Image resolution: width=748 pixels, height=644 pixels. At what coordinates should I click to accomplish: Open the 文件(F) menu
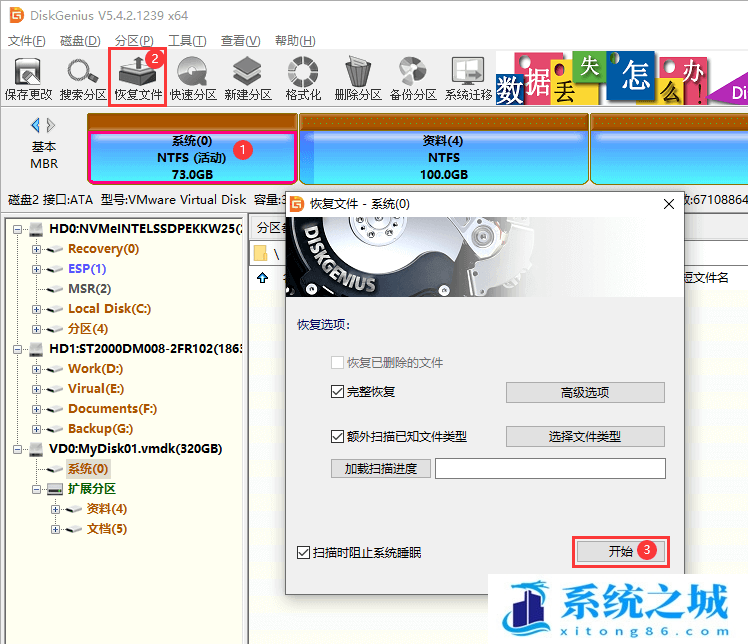pyautogui.click(x=27, y=41)
